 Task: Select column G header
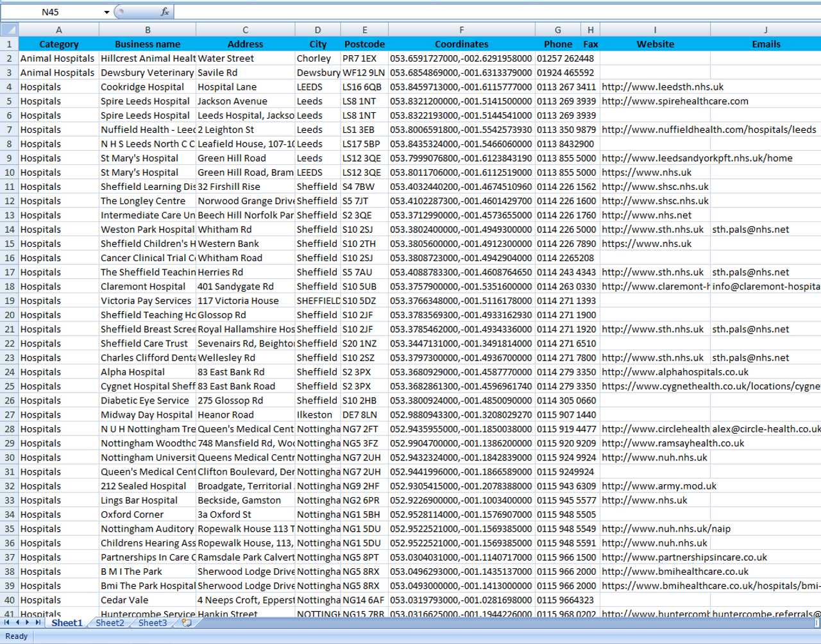tap(558, 30)
